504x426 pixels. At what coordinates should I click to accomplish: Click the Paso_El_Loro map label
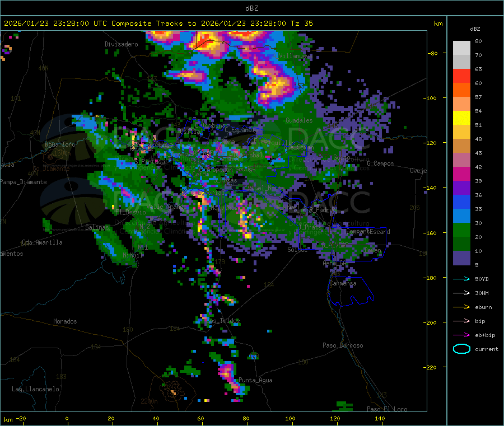(387, 409)
